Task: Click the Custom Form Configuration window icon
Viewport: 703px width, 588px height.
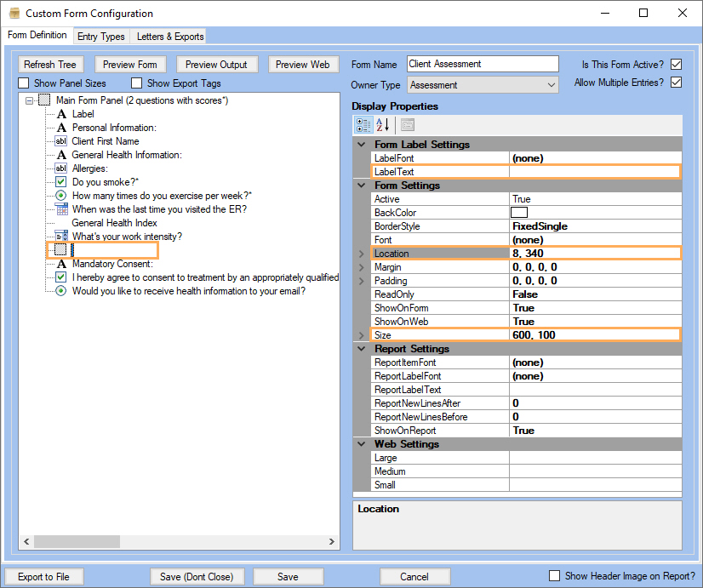Action: click(14, 13)
